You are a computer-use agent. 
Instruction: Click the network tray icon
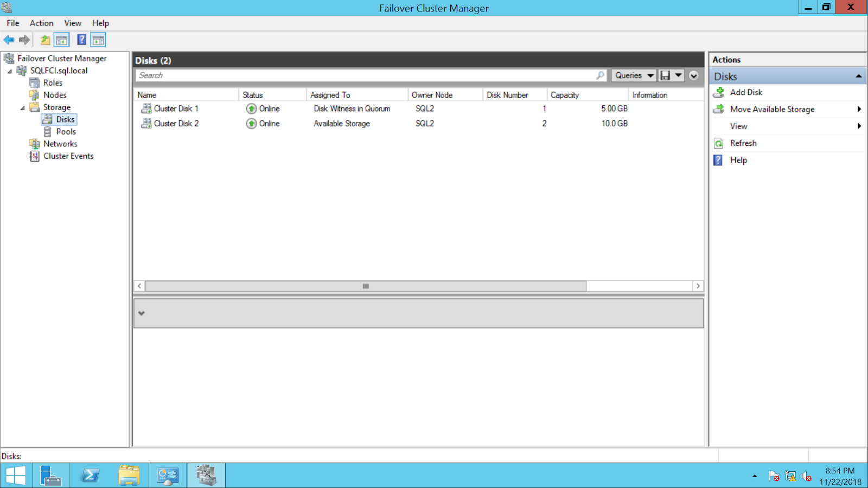790,476
